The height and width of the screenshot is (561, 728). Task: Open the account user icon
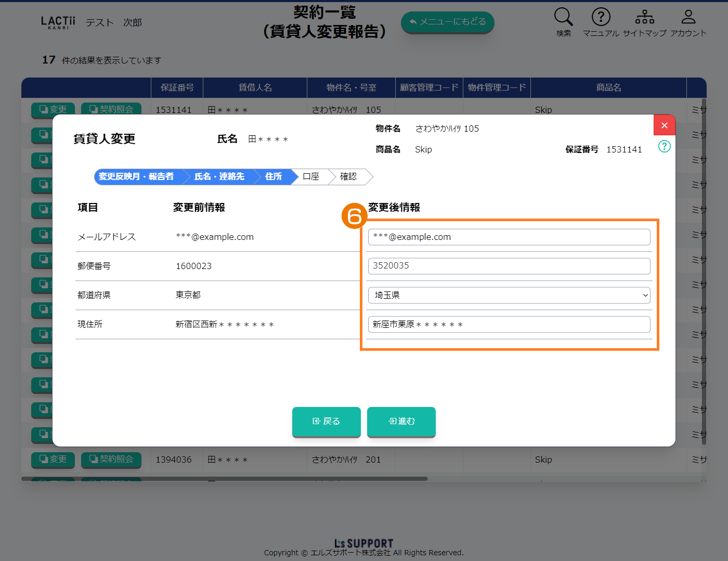coord(688,17)
